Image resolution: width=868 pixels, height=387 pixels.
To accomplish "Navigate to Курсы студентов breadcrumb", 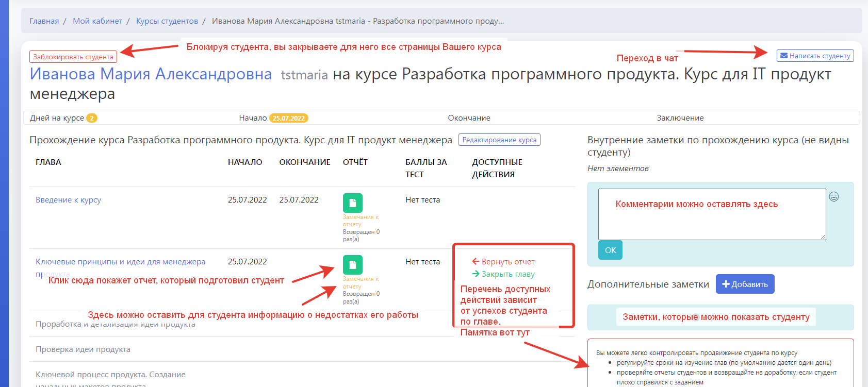I will point(167,21).
